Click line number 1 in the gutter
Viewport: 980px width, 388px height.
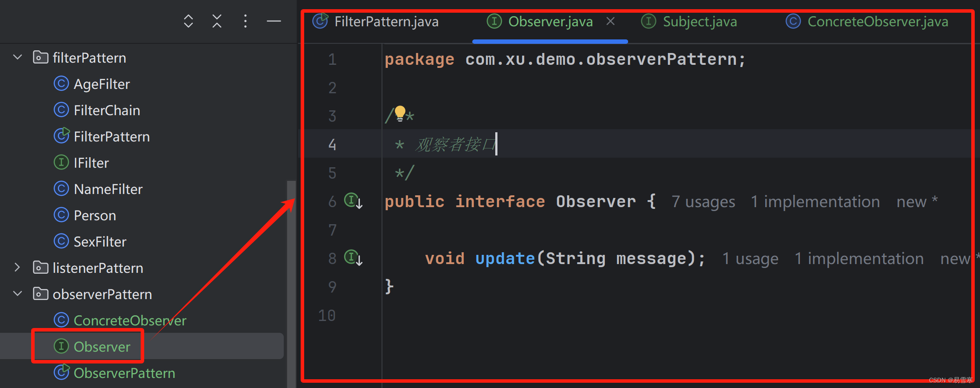332,60
